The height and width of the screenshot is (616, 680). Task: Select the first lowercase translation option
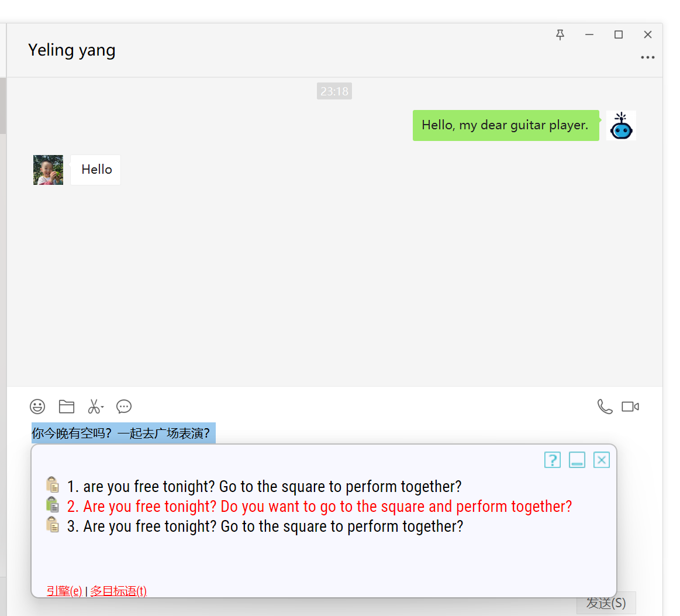[264, 487]
